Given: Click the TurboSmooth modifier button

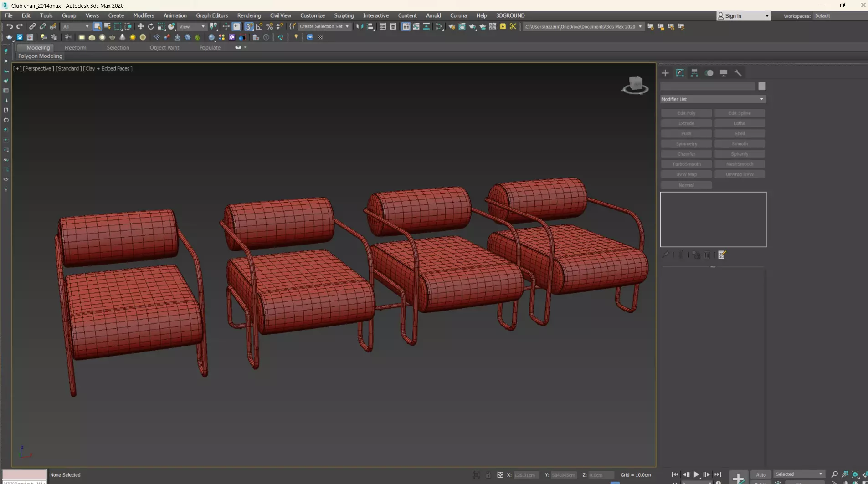Looking at the screenshot, I should [x=686, y=164].
